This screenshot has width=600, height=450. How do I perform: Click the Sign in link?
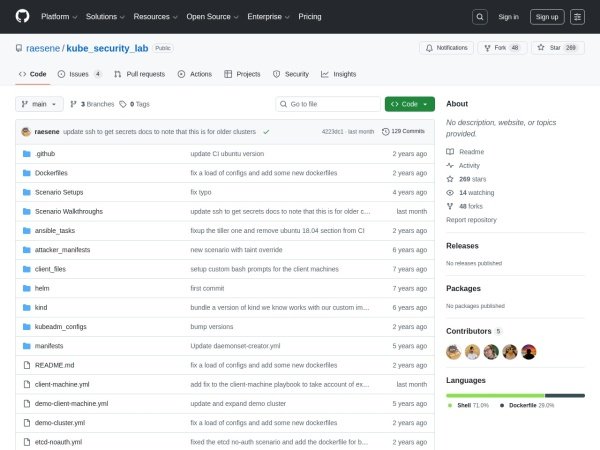(508, 17)
